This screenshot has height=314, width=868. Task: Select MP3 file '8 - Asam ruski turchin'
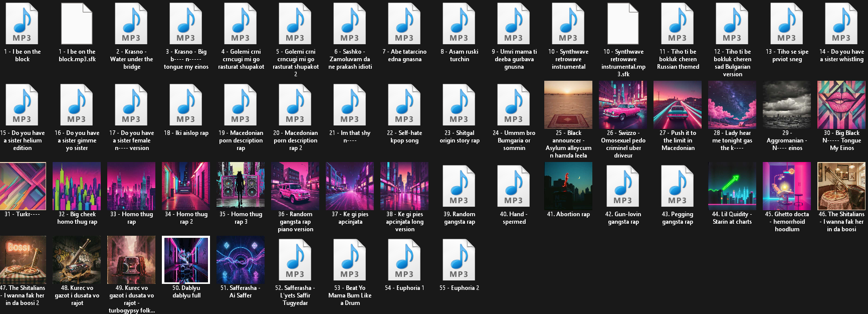click(x=459, y=24)
